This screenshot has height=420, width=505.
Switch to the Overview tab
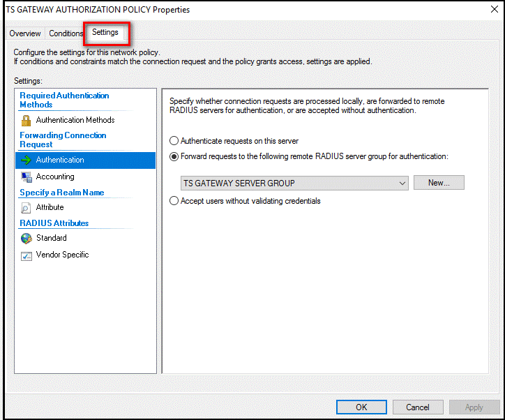tap(25, 33)
